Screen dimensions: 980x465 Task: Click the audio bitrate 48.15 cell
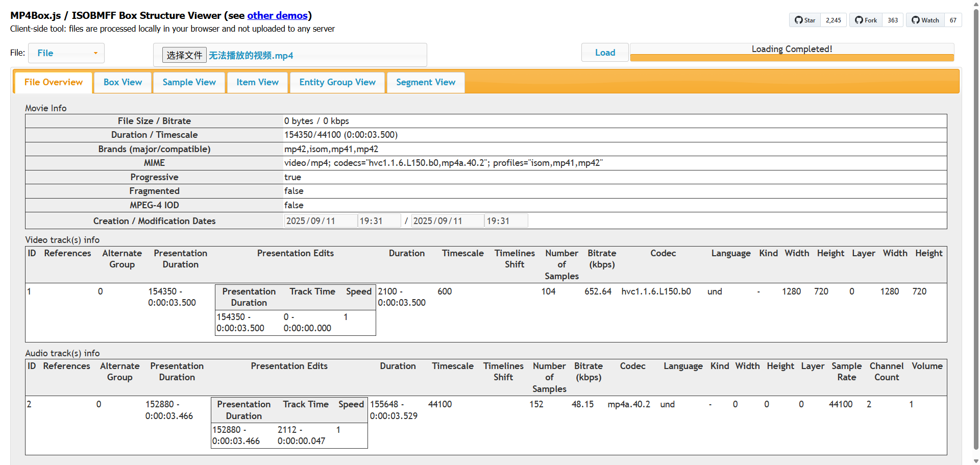coord(582,404)
